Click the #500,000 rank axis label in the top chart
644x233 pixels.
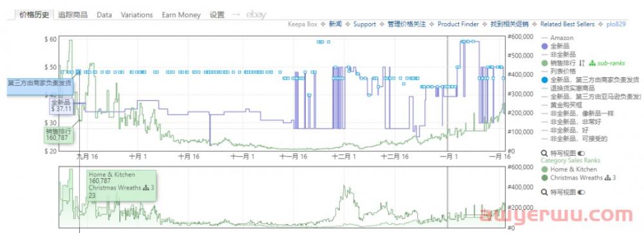point(520,56)
